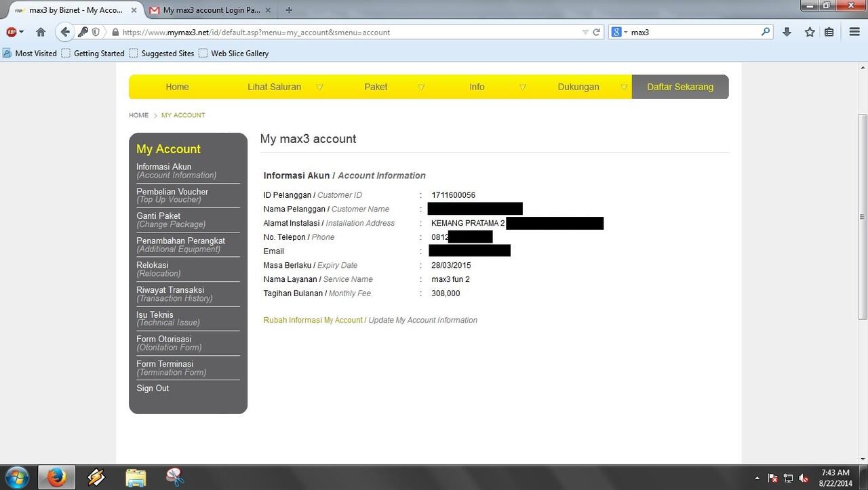Click monthly fee value 308,000
Image resolution: width=868 pixels, height=490 pixels.
click(x=446, y=293)
